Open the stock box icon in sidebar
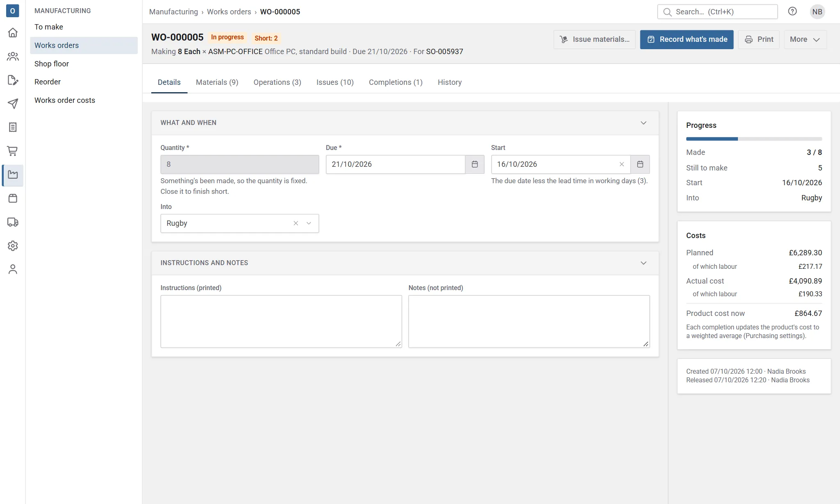The image size is (840, 504). tap(13, 199)
